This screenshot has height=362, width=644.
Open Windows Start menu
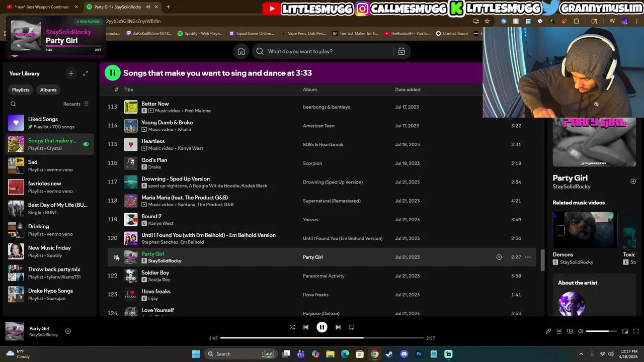pyautogui.click(x=196, y=354)
